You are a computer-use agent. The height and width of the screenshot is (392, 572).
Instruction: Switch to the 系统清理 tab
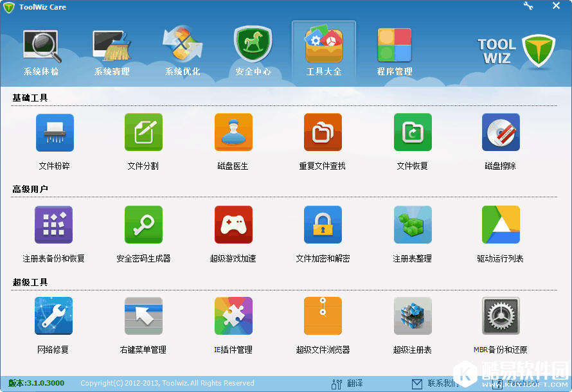click(x=112, y=51)
